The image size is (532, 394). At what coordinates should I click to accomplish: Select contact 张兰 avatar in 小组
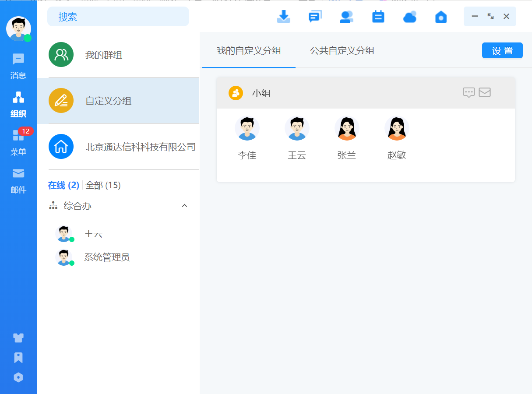[x=347, y=128]
